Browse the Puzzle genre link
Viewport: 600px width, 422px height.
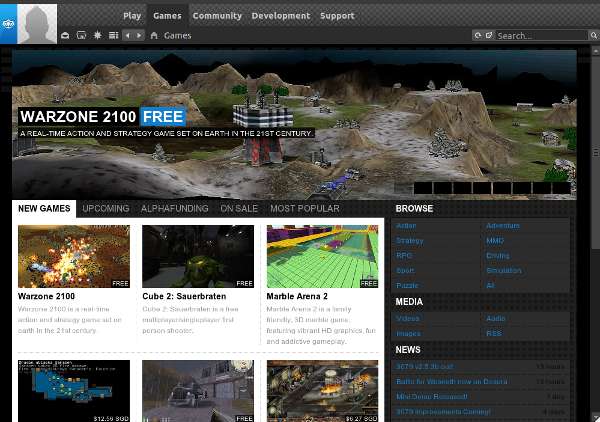[407, 285]
